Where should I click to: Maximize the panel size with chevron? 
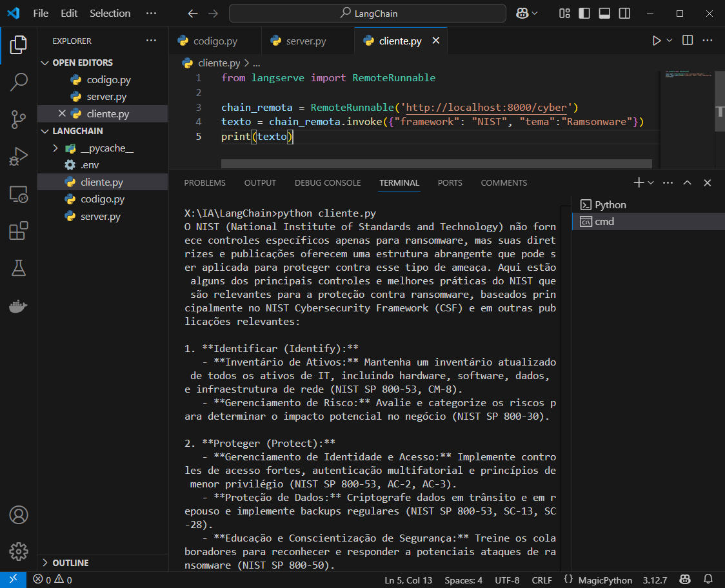(687, 182)
